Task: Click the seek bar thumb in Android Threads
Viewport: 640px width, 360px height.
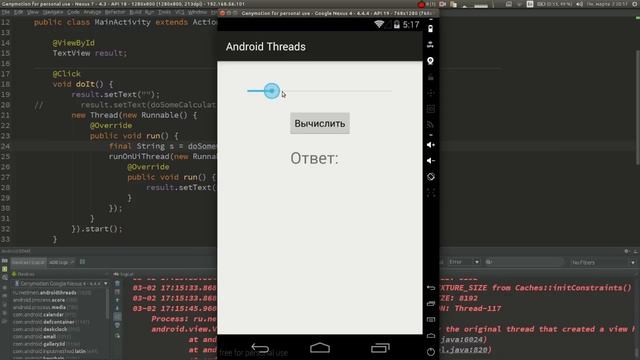Action: point(271,91)
